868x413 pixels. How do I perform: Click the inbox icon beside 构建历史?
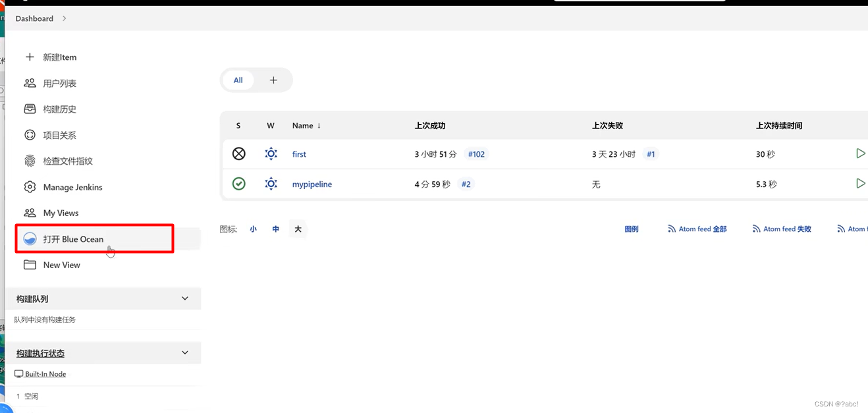pyautogui.click(x=30, y=109)
